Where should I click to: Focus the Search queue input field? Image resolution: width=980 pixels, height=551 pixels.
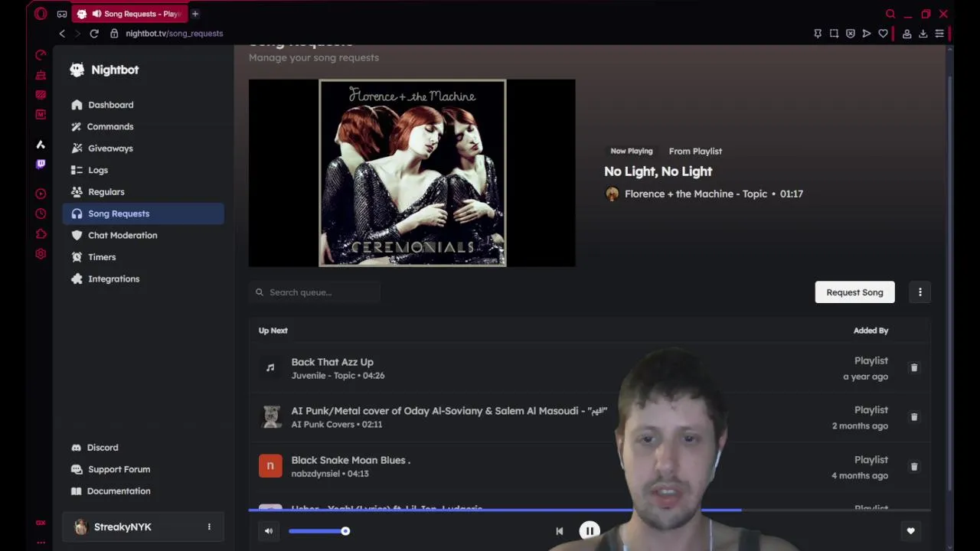pyautogui.click(x=314, y=292)
